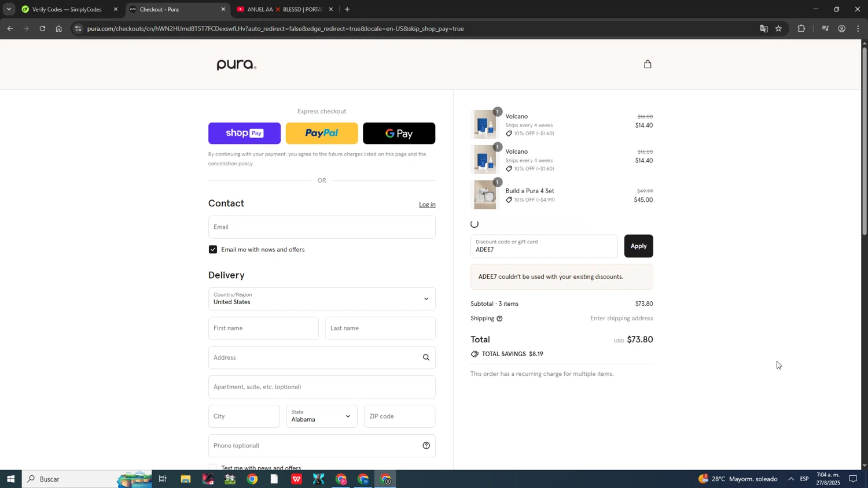868x488 pixels.
Task: Pay with Shop Pay express checkout
Action: 244,134
